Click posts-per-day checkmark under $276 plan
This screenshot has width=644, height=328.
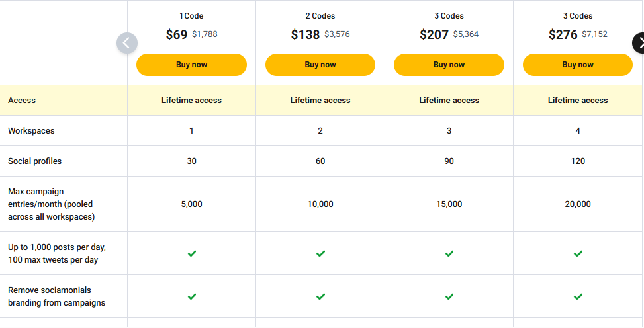click(x=578, y=253)
